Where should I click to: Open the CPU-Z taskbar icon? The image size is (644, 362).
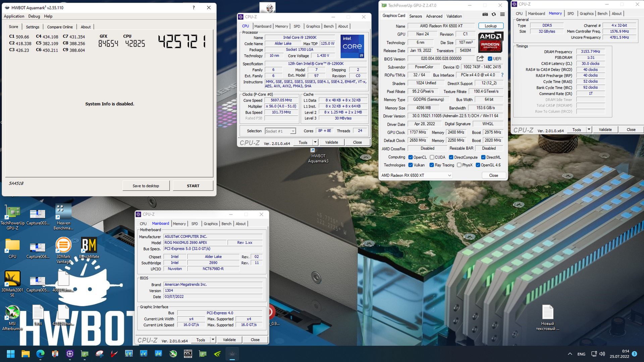pyautogui.click(x=70, y=354)
